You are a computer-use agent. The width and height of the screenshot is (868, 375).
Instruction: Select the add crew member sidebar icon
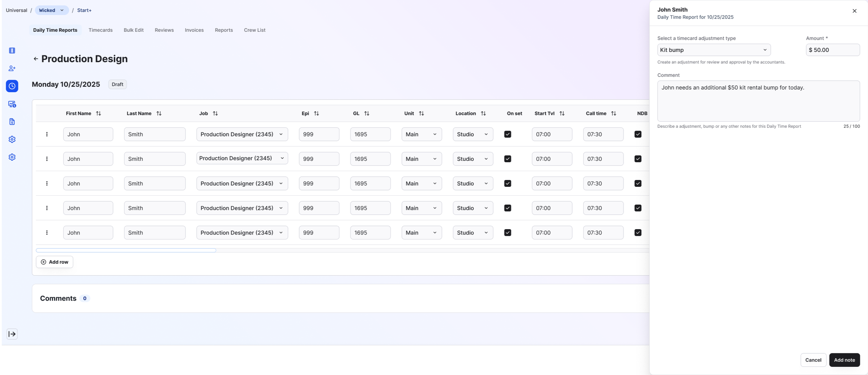[x=12, y=68]
